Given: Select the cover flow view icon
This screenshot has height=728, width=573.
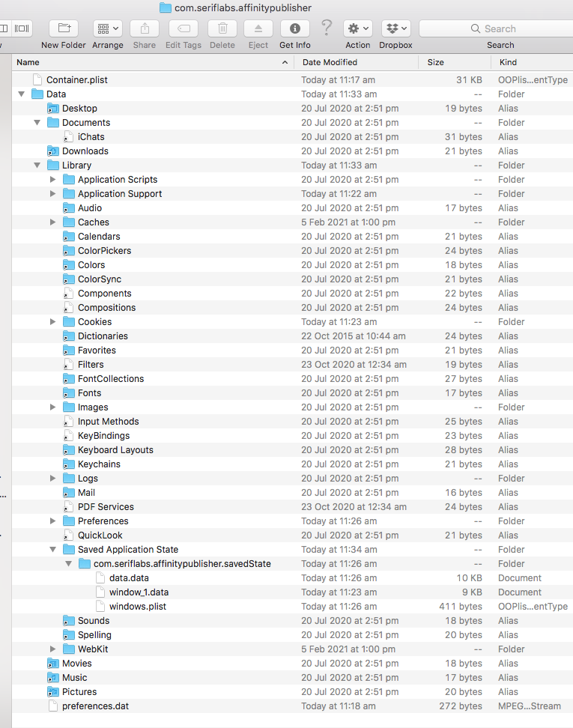Looking at the screenshot, I should pos(22,28).
